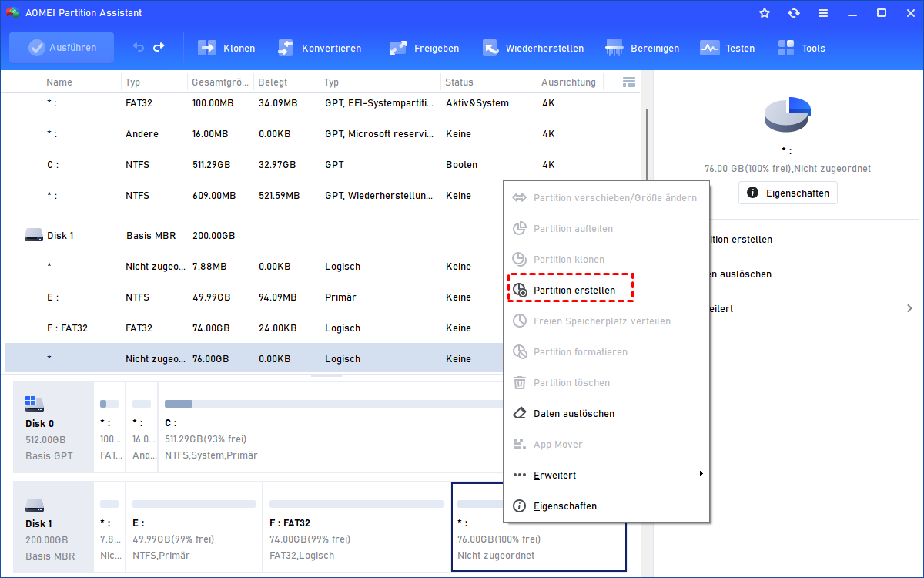Image resolution: width=924 pixels, height=578 pixels.
Task: Sort by the Belegt column header
Action: pos(273,82)
